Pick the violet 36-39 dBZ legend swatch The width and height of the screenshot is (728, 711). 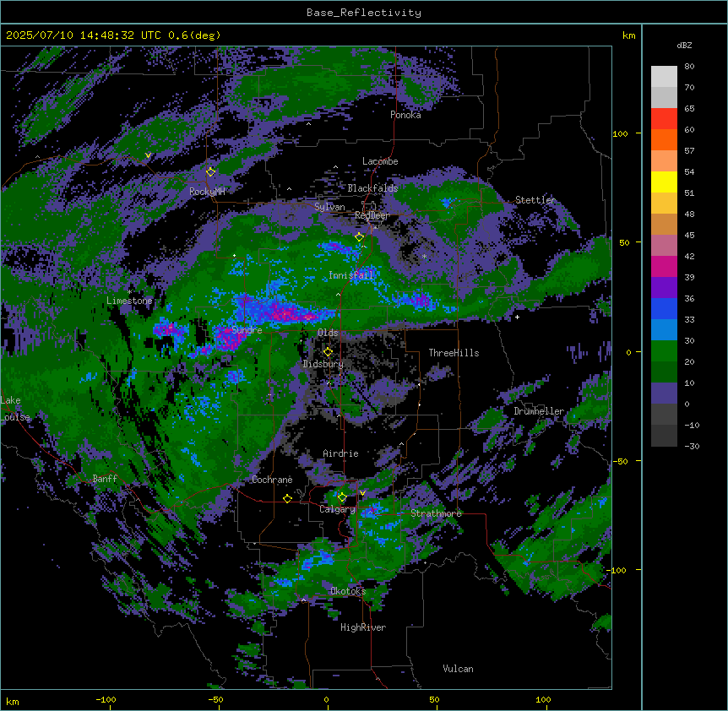tap(664, 287)
